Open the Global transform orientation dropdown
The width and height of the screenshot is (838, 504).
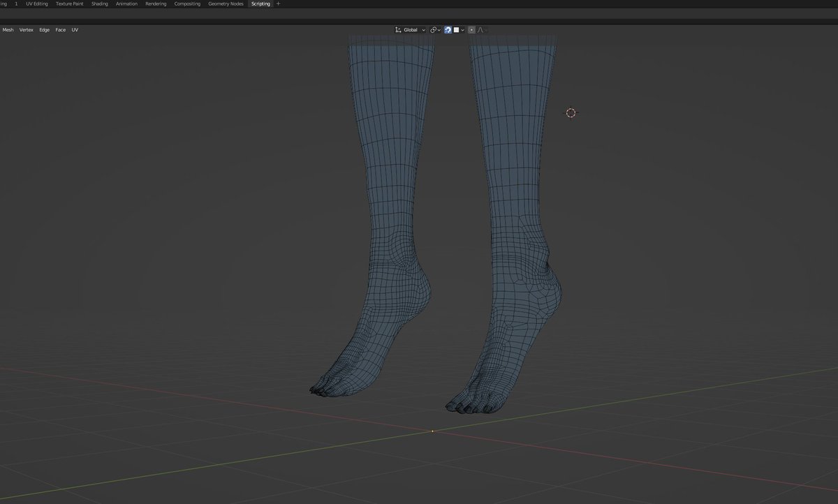(410, 30)
